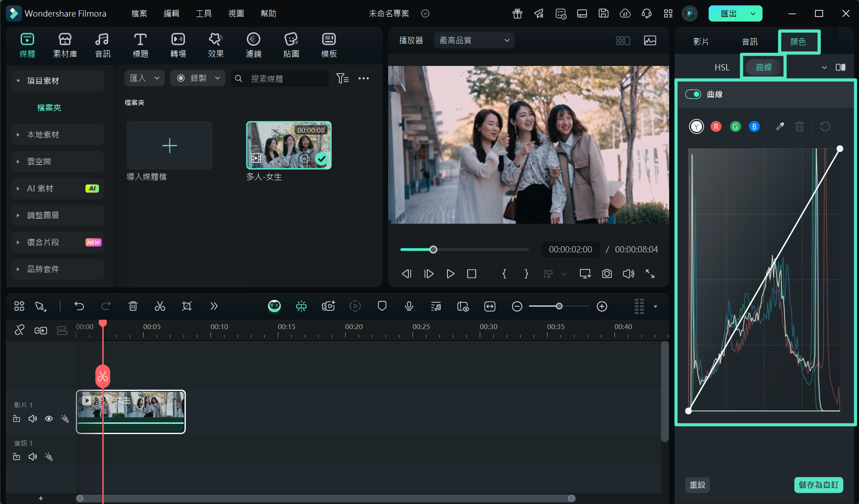Toggle the 曲線 curves switch off
The image size is (859, 504).
(693, 94)
